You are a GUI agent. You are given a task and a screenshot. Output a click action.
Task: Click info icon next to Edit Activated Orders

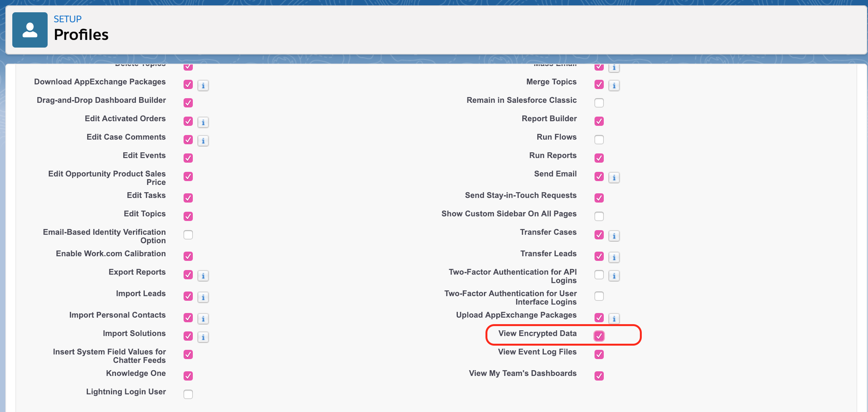point(203,122)
